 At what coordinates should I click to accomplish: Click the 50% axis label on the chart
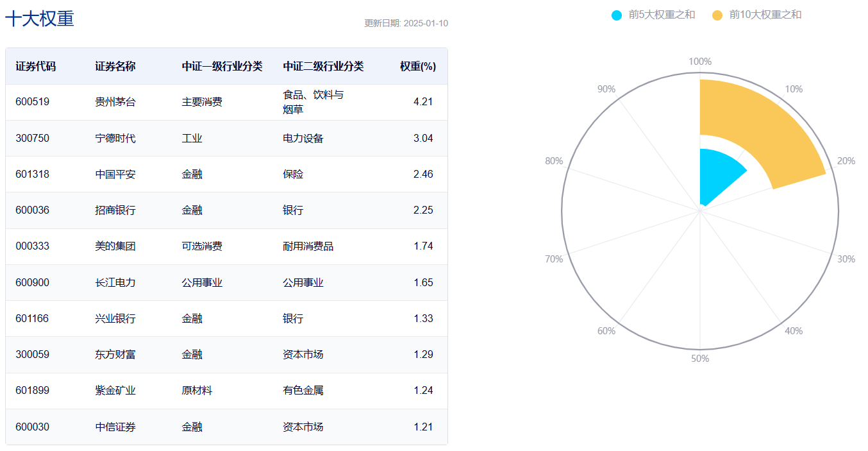pyautogui.click(x=701, y=359)
